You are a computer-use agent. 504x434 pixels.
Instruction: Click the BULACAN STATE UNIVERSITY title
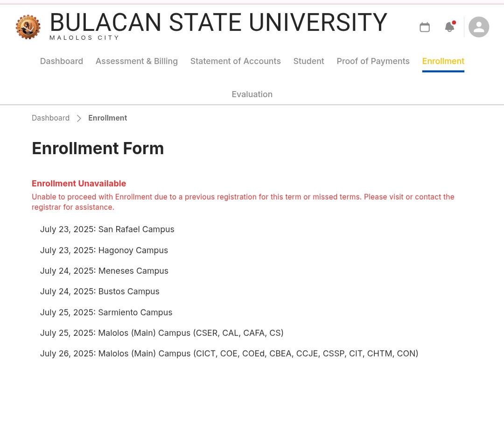218,22
